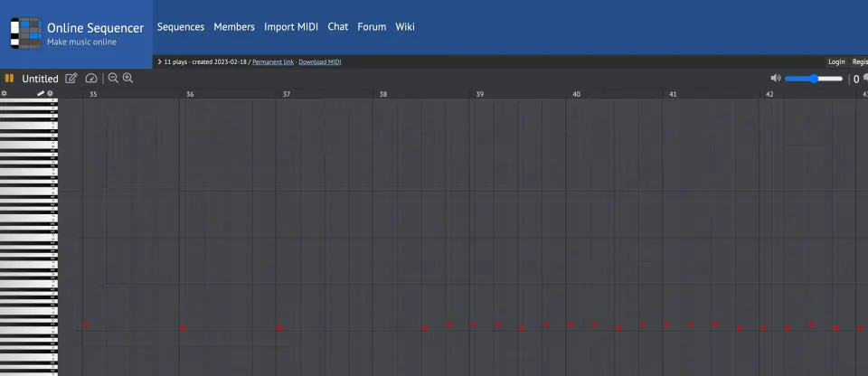Jump to measure 39 on the timeline
Image resolution: width=868 pixels, height=376 pixels.
479,94
